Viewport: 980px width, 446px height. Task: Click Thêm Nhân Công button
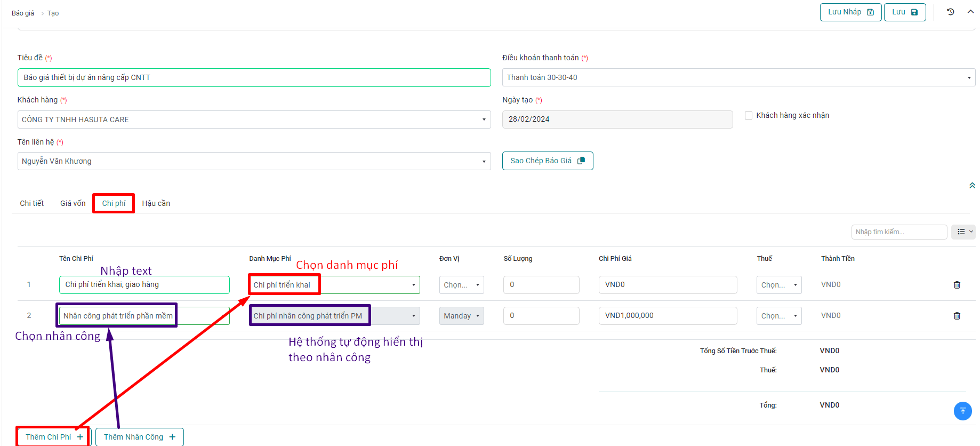pyautogui.click(x=139, y=437)
